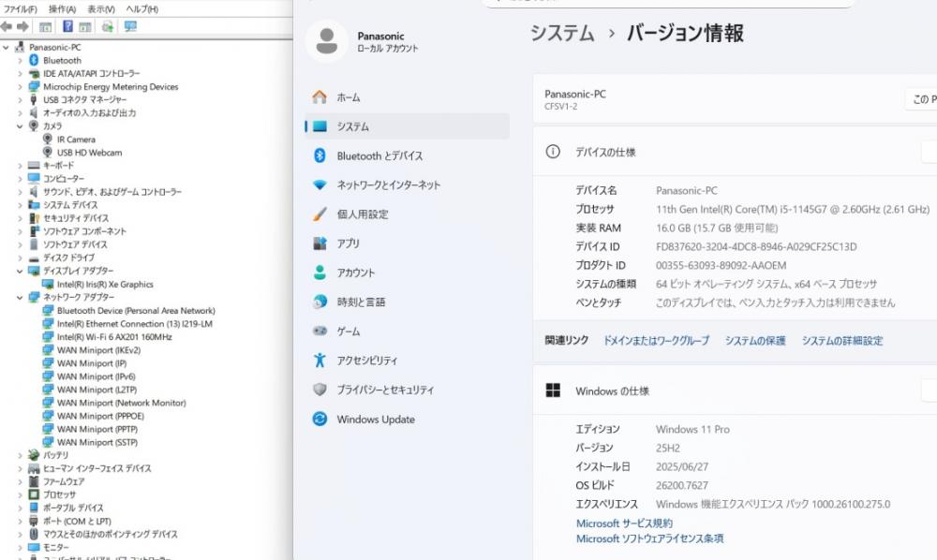
Task: Open プライバシーとセキュリティ settings
Action: 407,390
